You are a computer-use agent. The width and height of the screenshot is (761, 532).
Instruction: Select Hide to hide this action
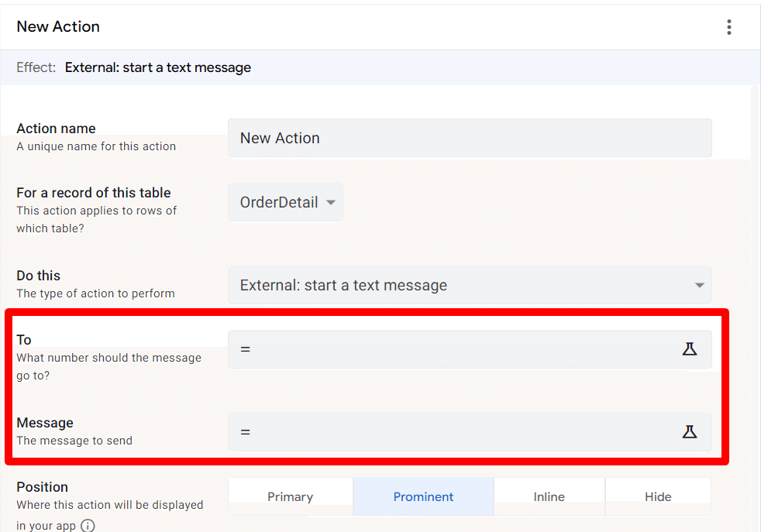(x=658, y=497)
